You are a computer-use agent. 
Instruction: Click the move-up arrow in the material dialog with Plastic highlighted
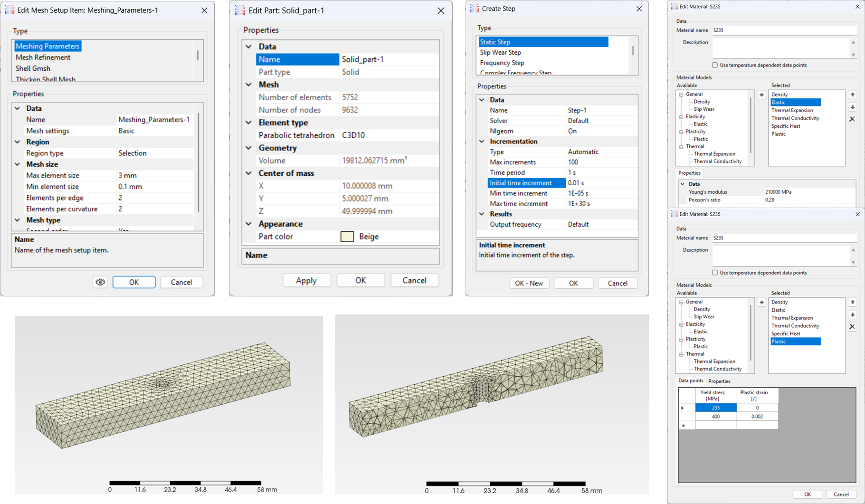click(853, 302)
